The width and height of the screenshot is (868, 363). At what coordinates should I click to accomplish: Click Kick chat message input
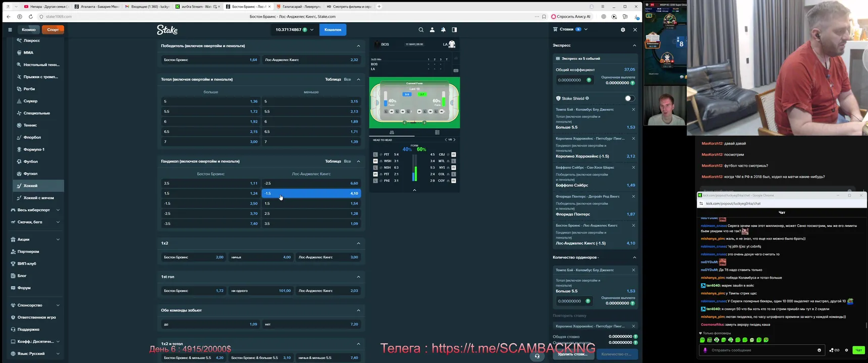click(762, 350)
